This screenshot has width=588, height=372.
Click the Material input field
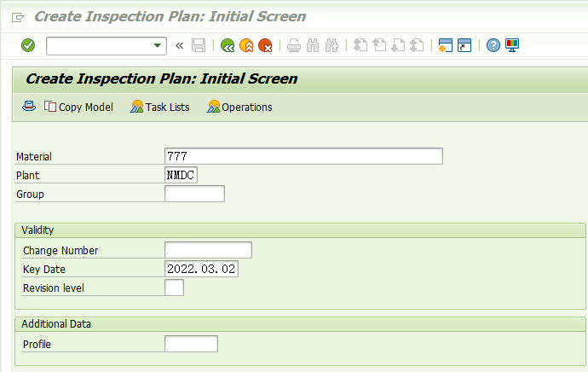[x=303, y=156]
